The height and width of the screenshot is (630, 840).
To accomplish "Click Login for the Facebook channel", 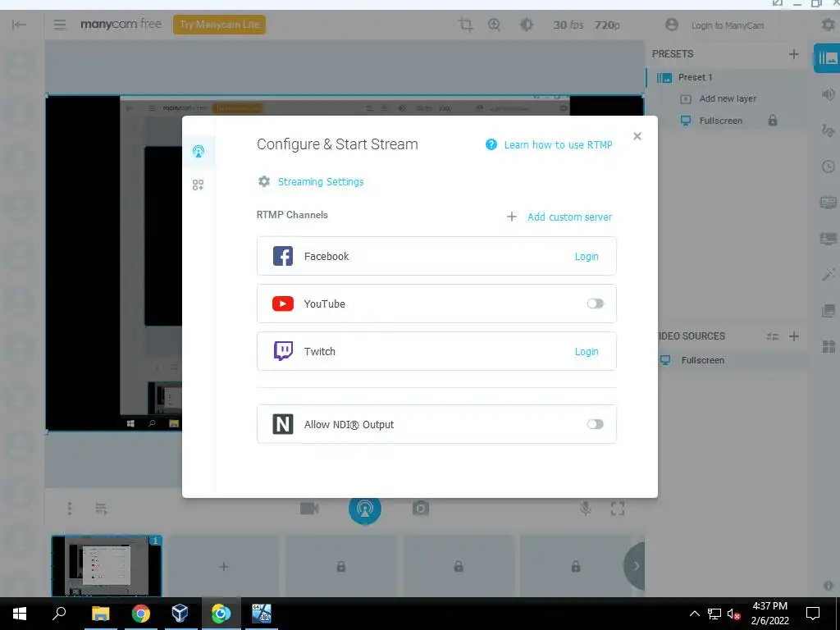I will click(586, 257).
